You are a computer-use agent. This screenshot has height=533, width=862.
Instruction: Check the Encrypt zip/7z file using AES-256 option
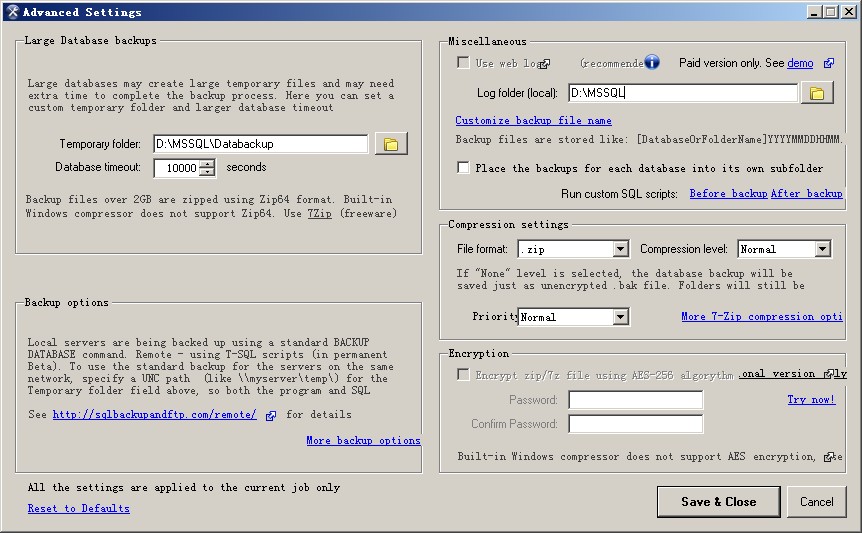(463, 374)
